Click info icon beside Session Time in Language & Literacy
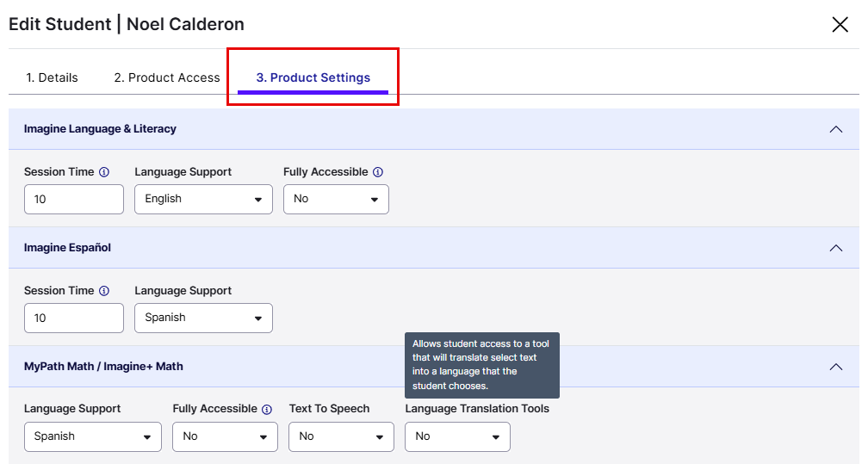This screenshot has width=868, height=470. click(104, 172)
